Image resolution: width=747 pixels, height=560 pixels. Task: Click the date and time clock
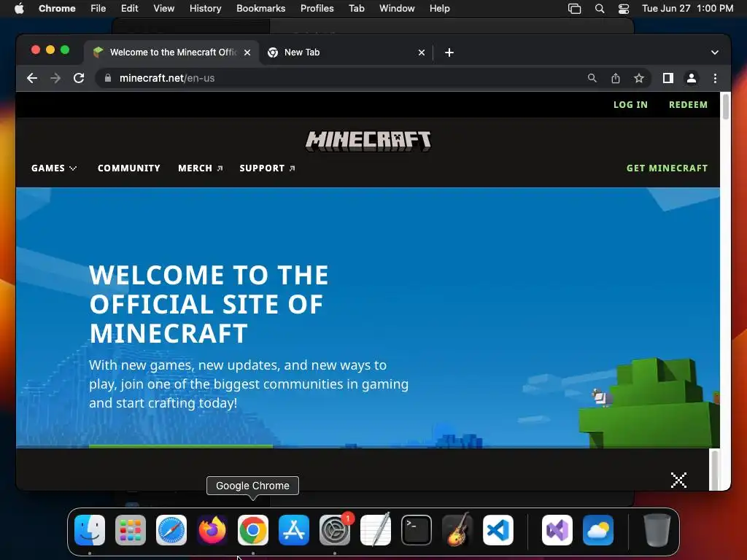tap(687, 9)
